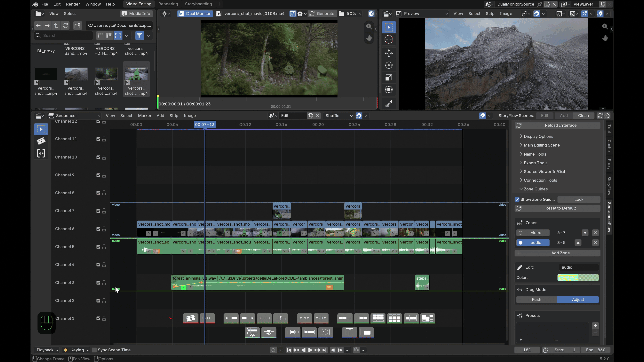Lock Channel 3 with padlock toggle
The height and width of the screenshot is (362, 644).
coord(104,283)
